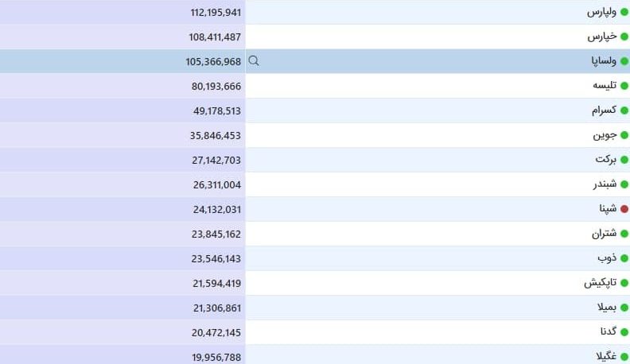Open the ذوب symbol
Viewport: 630px width, 364px height.
607,258
